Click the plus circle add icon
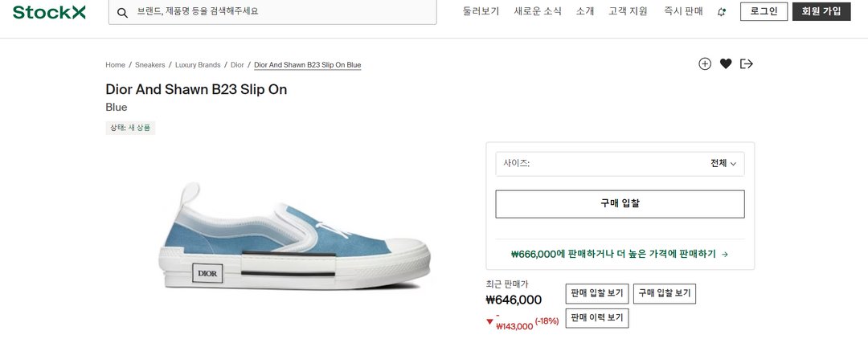Viewport: 868px width, 347px height. tap(705, 64)
